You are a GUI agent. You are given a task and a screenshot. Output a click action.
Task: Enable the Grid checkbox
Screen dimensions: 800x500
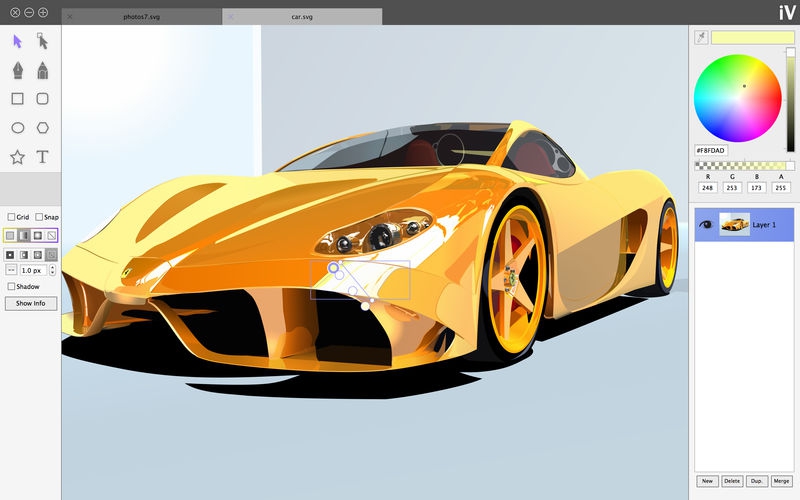pos(11,217)
